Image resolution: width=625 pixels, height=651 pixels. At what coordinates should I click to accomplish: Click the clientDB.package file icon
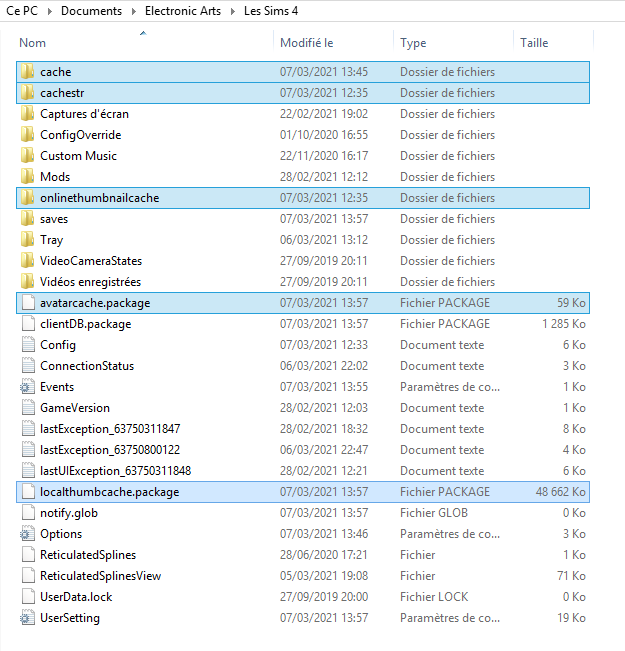28,324
